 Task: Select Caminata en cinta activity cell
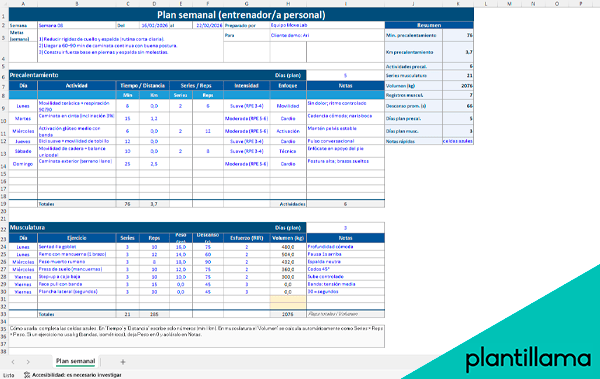point(77,118)
